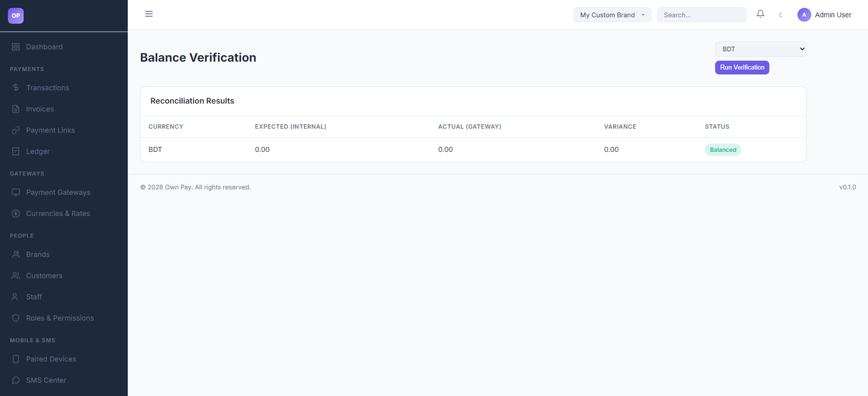Click the Customers people icon
The height and width of the screenshot is (396, 868).
(x=16, y=276)
